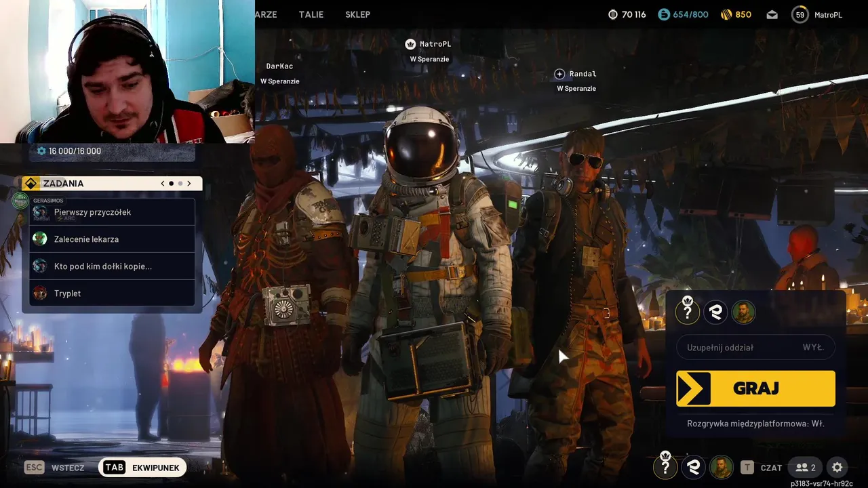
Task: Click the plus icon next to Randal
Action: [559, 74]
